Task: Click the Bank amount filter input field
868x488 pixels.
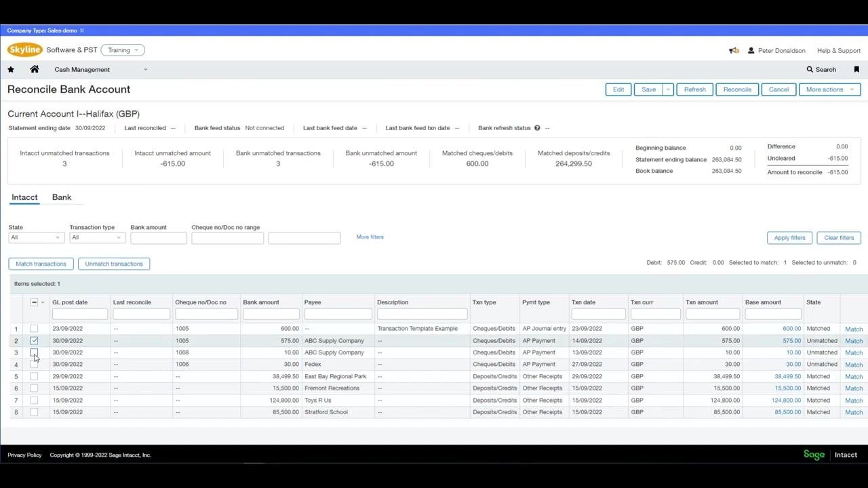Action: click(x=159, y=238)
